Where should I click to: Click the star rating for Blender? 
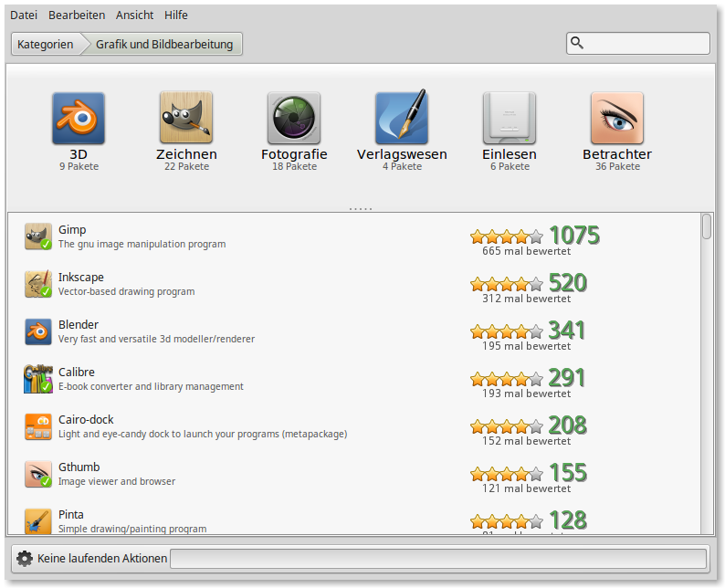[507, 331]
